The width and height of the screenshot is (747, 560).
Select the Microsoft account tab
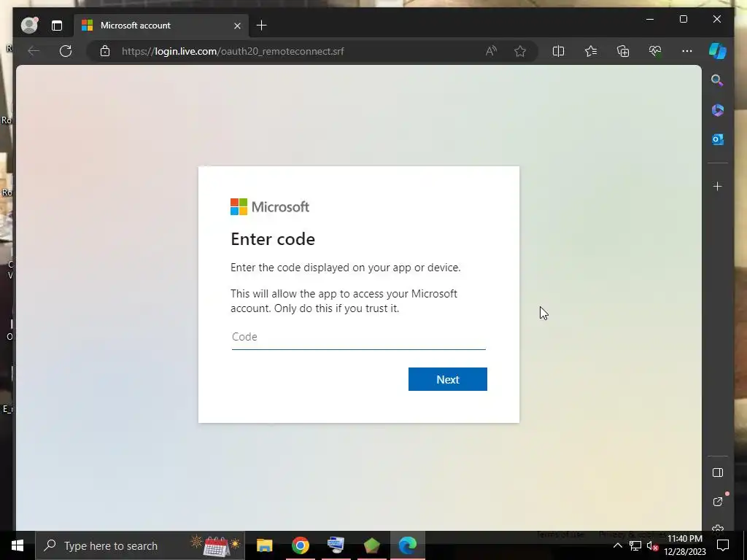160,26
